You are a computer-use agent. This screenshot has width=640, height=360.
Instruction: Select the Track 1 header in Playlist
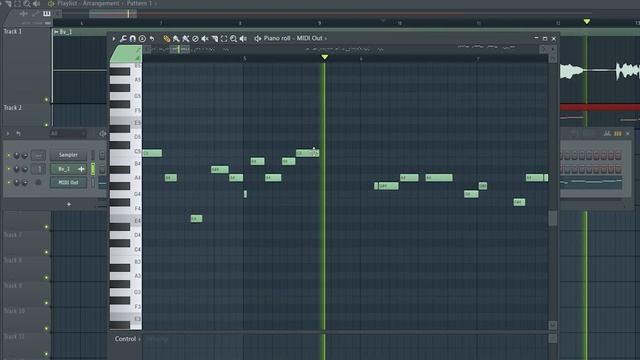[26, 65]
